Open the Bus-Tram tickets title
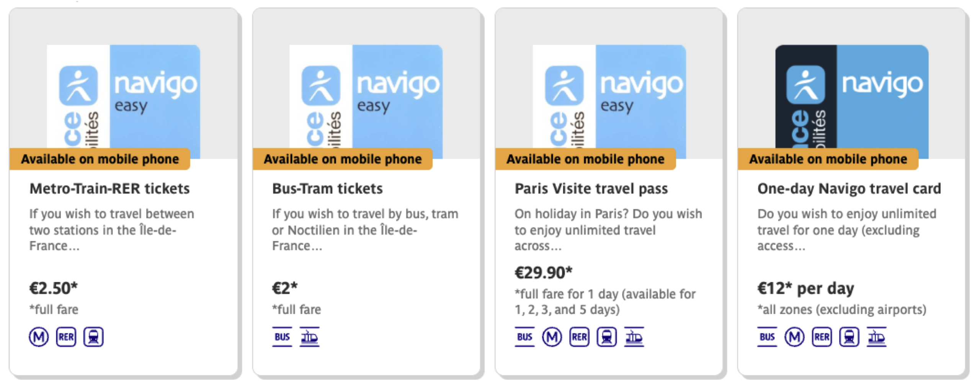The width and height of the screenshot is (980, 392). click(x=327, y=189)
